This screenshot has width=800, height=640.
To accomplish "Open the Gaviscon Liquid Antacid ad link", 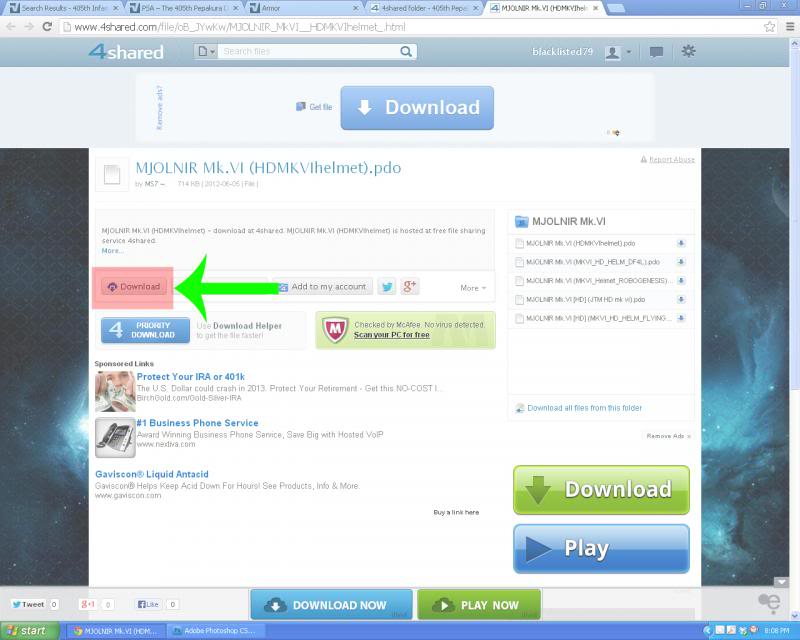I will 152,474.
